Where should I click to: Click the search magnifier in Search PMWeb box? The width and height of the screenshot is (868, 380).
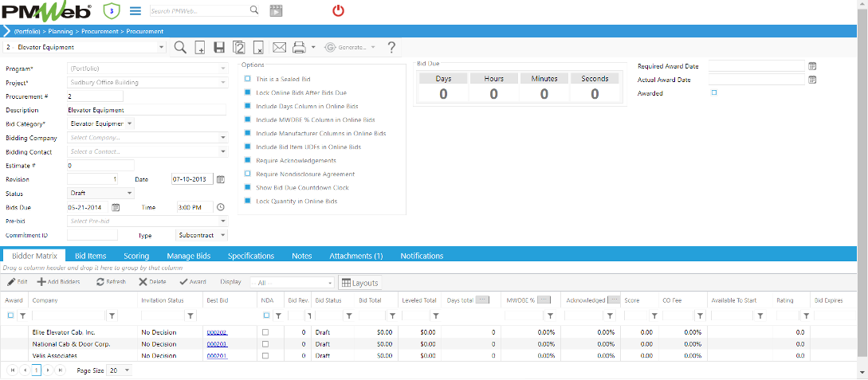coord(254,10)
